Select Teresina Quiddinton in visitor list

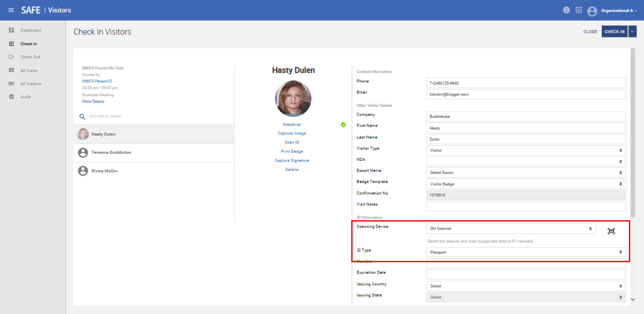tap(154, 153)
